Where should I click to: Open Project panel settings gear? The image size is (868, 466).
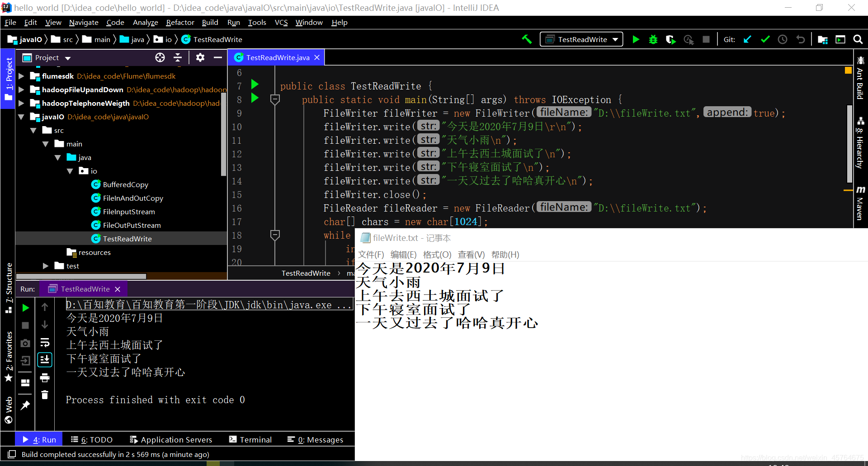(x=200, y=57)
